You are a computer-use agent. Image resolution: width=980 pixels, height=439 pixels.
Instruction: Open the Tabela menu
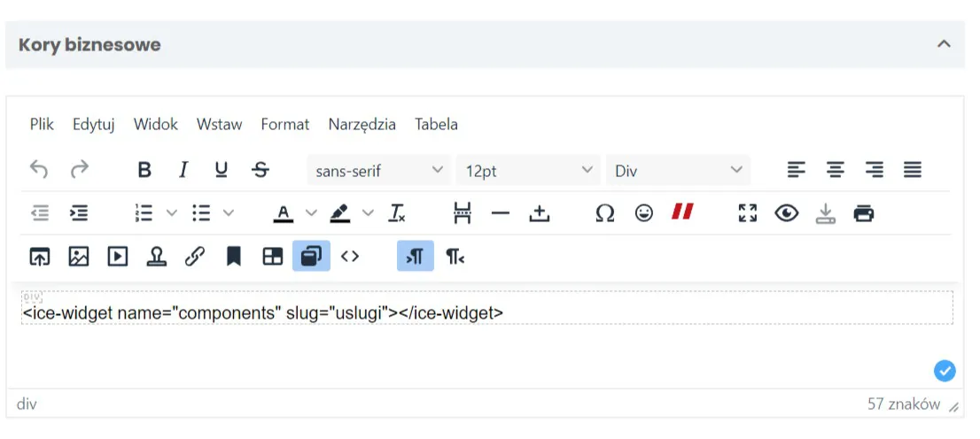point(436,124)
